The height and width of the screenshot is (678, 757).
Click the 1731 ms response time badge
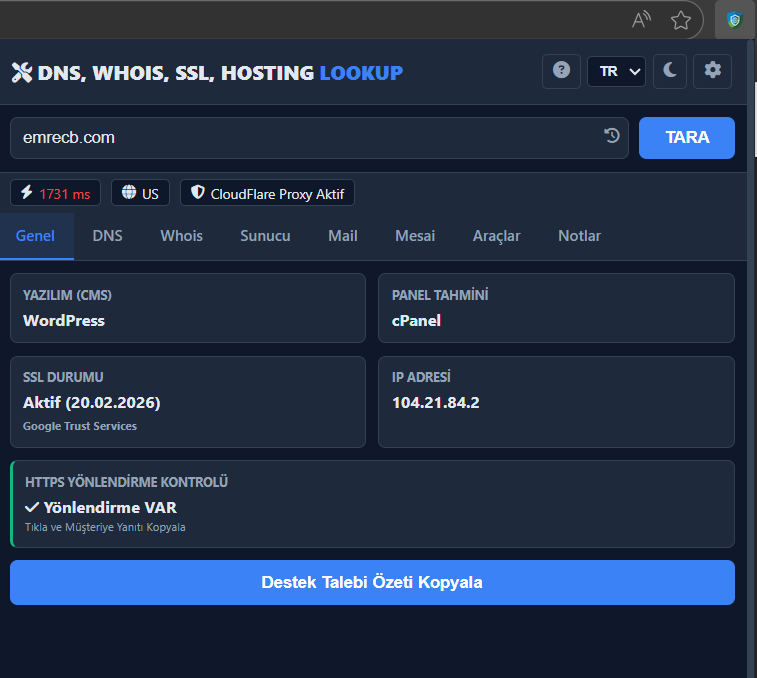click(x=56, y=193)
